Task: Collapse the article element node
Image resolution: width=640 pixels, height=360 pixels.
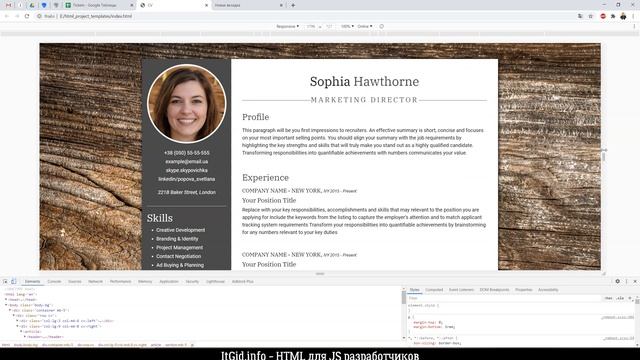Action: [x=21, y=331]
